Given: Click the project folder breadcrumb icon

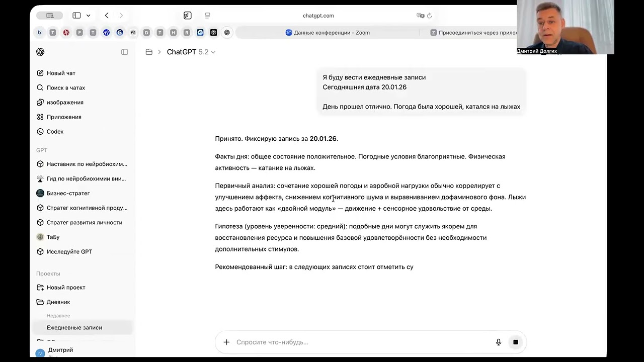Looking at the screenshot, I should point(149,52).
